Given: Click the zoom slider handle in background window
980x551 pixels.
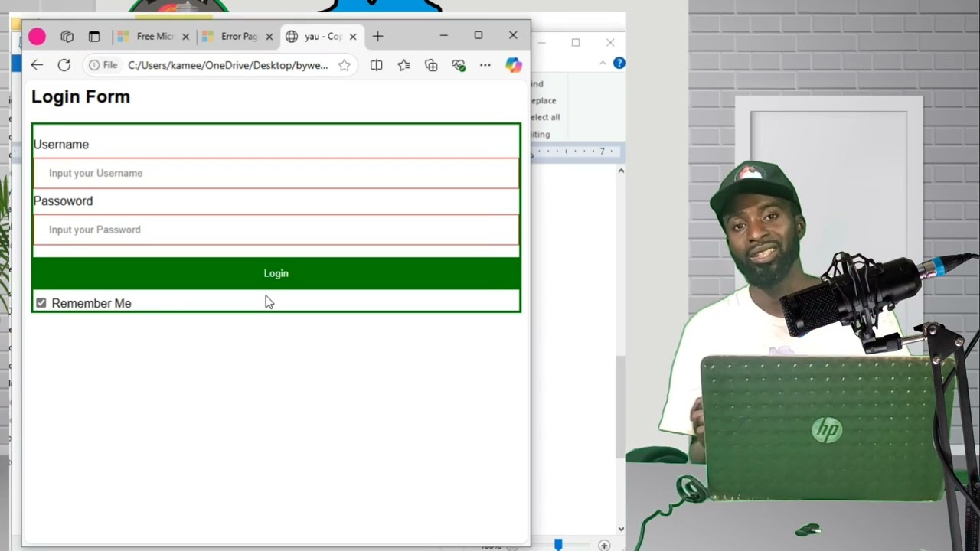Looking at the screenshot, I should coord(558,545).
